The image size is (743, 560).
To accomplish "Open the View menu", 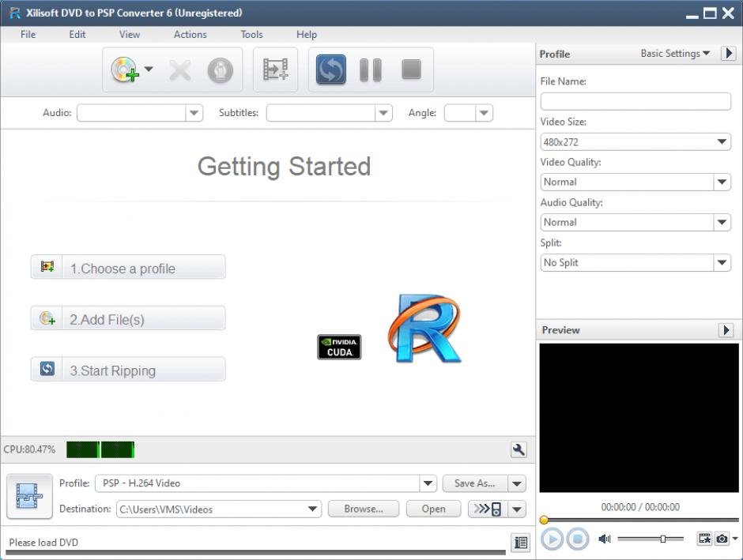I will coord(130,34).
